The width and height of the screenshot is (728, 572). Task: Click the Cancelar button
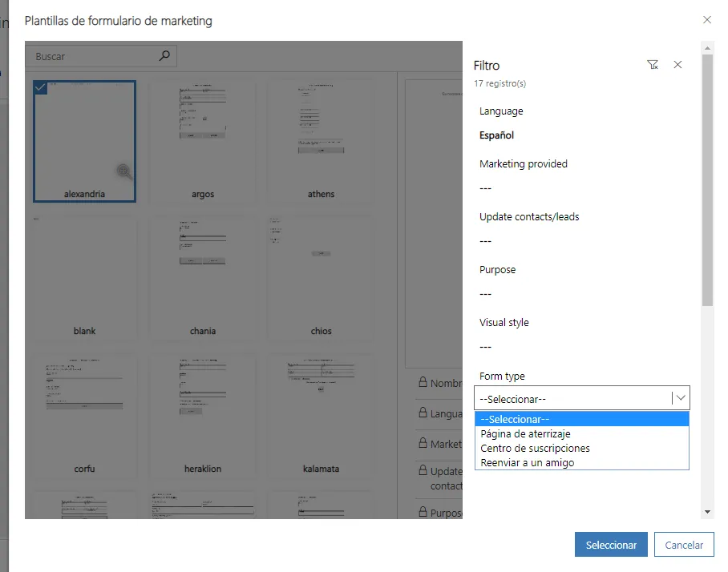[684, 545]
